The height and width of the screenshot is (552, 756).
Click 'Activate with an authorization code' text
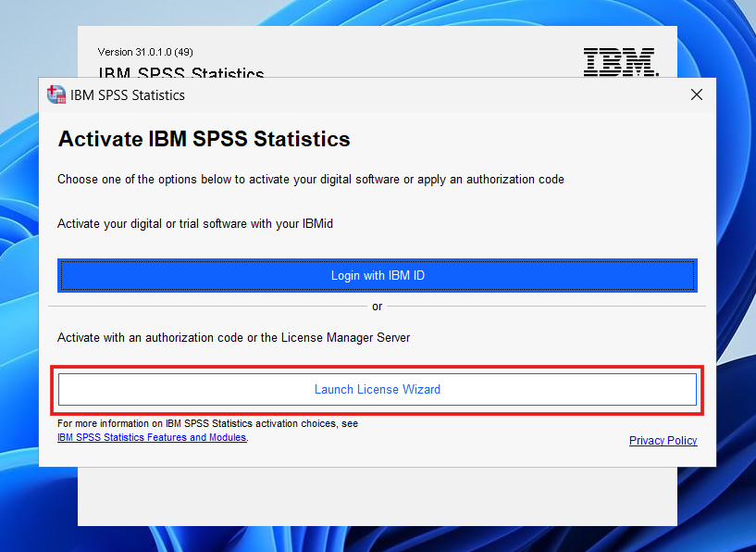click(x=233, y=337)
